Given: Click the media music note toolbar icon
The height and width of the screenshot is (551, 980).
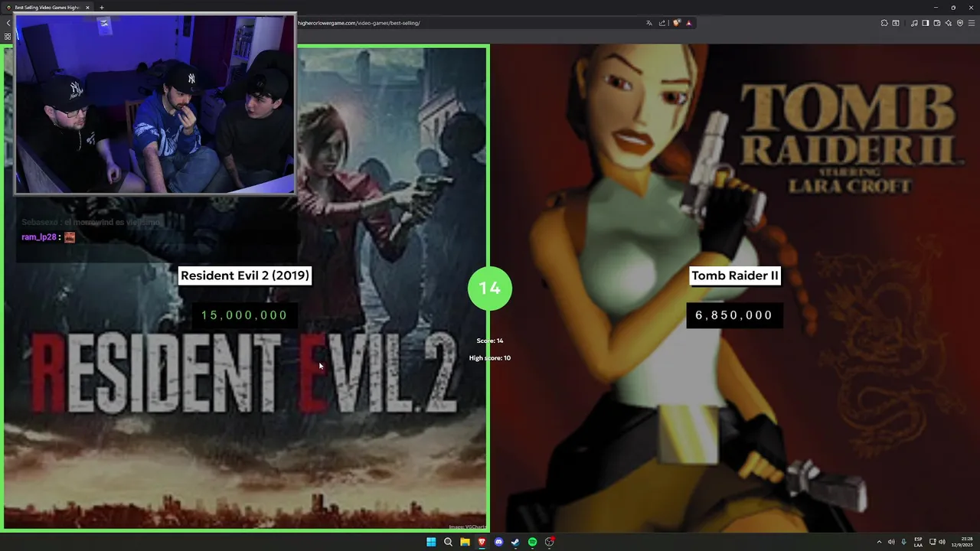Looking at the screenshot, I should 914,23.
